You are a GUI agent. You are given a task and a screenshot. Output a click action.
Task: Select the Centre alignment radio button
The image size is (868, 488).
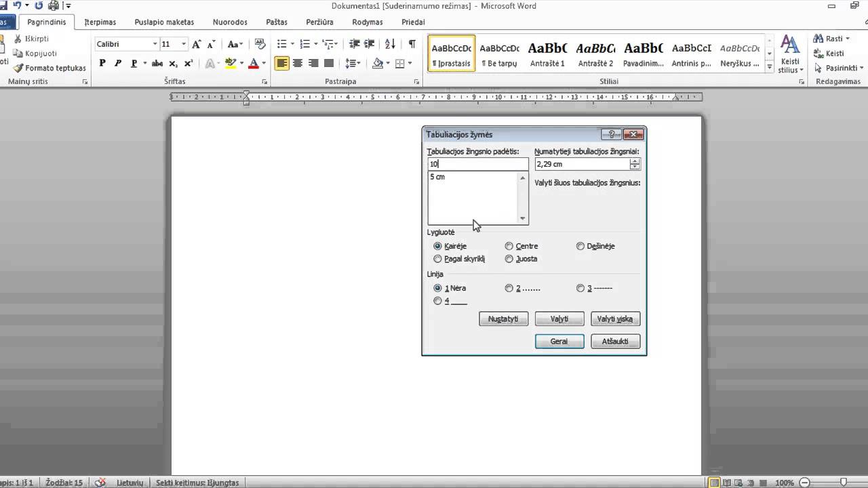point(509,246)
